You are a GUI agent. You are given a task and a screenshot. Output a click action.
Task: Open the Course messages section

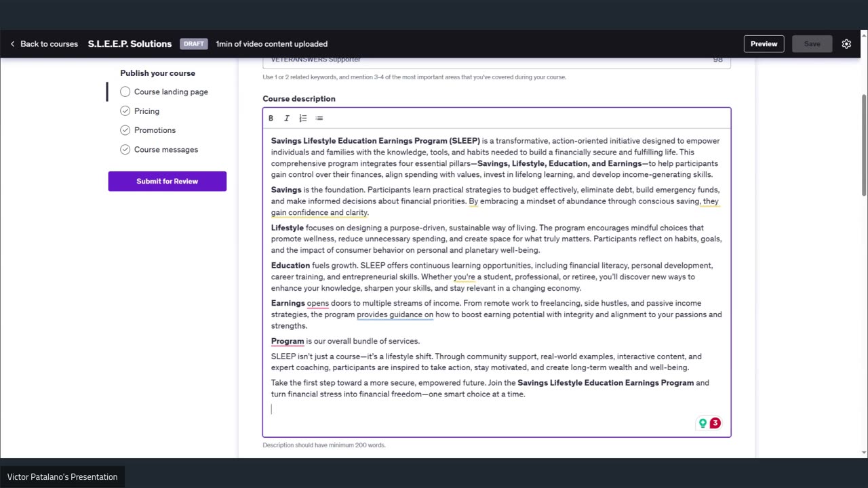click(166, 149)
